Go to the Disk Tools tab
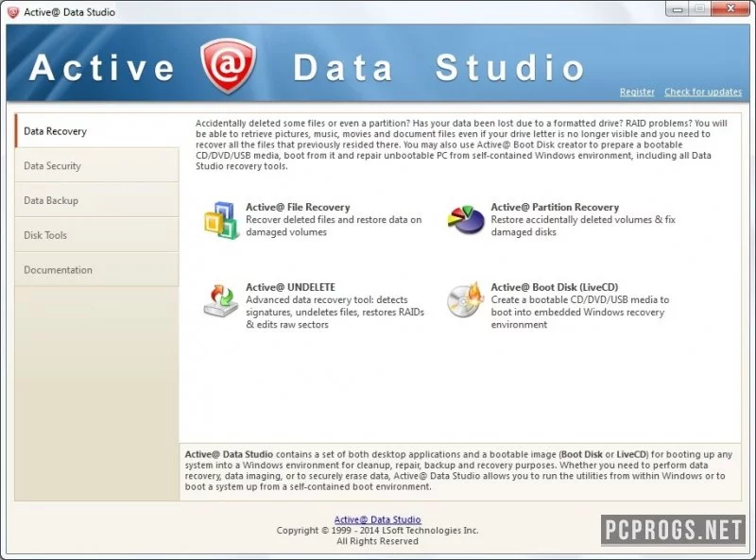This screenshot has height=560, width=756. tap(97, 235)
